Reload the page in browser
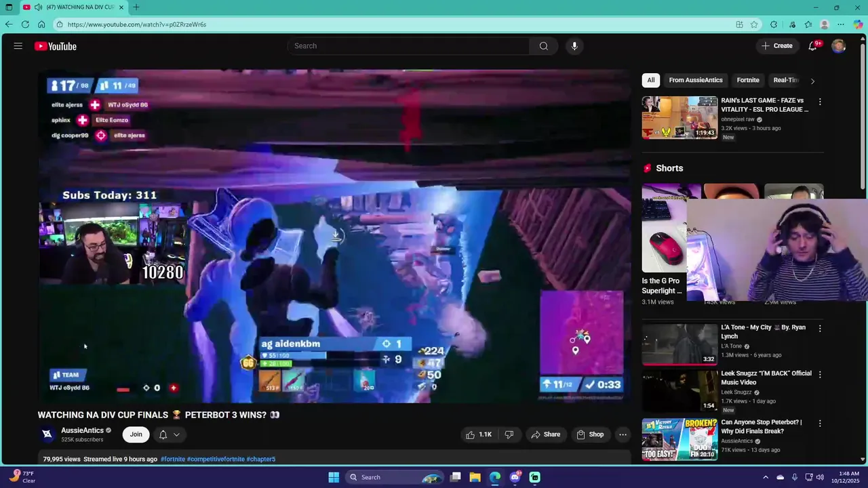 [25, 24]
